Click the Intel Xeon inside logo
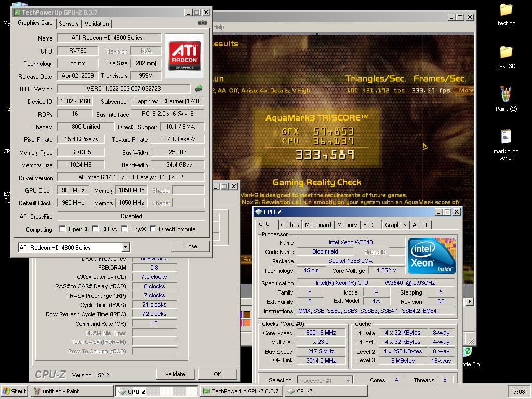Viewport: 532px width, 399px height. (432, 256)
